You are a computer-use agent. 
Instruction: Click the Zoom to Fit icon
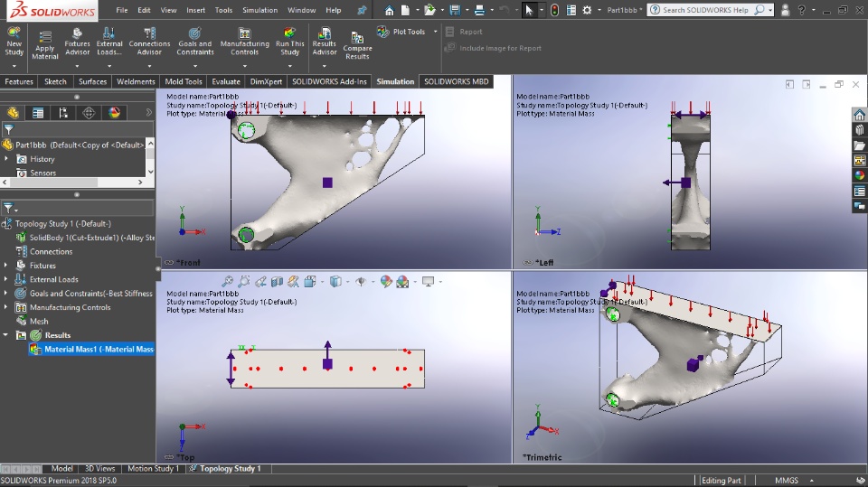point(228,282)
